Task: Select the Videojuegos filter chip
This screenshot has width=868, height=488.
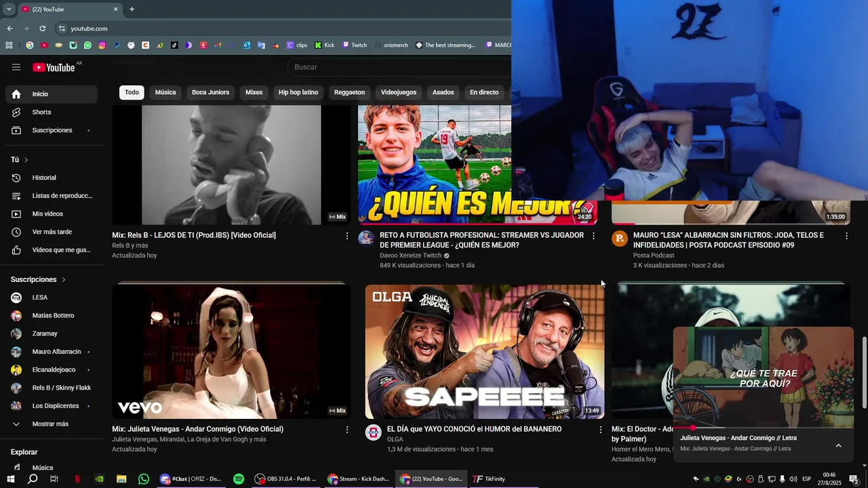Action: coord(399,92)
